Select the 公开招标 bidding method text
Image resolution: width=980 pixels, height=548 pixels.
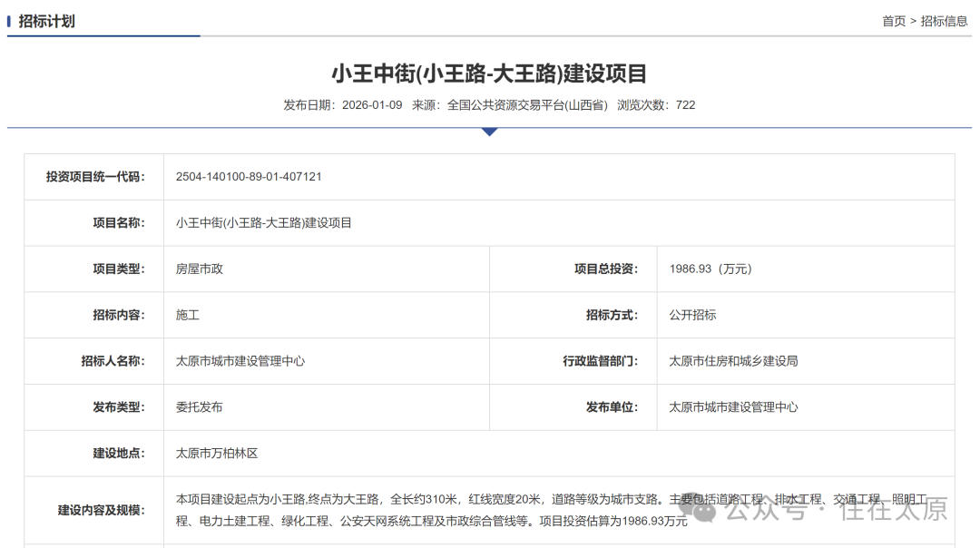692,315
